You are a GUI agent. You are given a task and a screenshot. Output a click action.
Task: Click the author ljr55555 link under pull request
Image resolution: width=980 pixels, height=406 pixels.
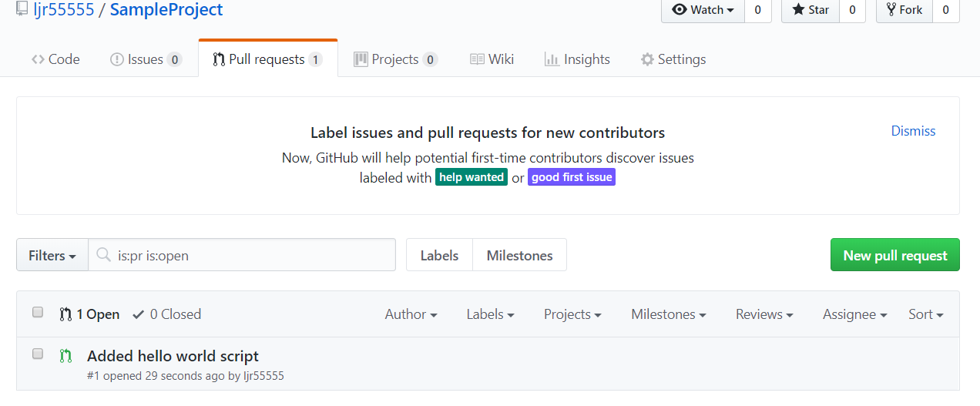click(x=263, y=376)
